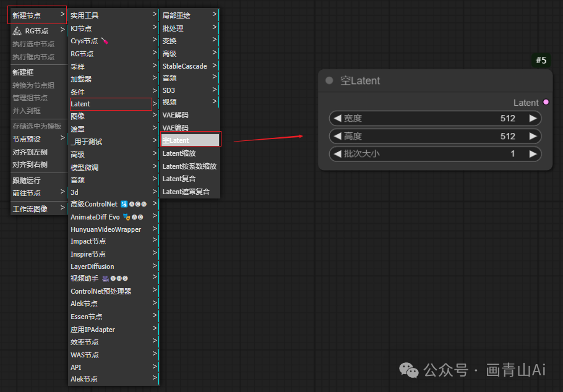
Task: Open StableCascade submenu
Action: tap(189, 66)
